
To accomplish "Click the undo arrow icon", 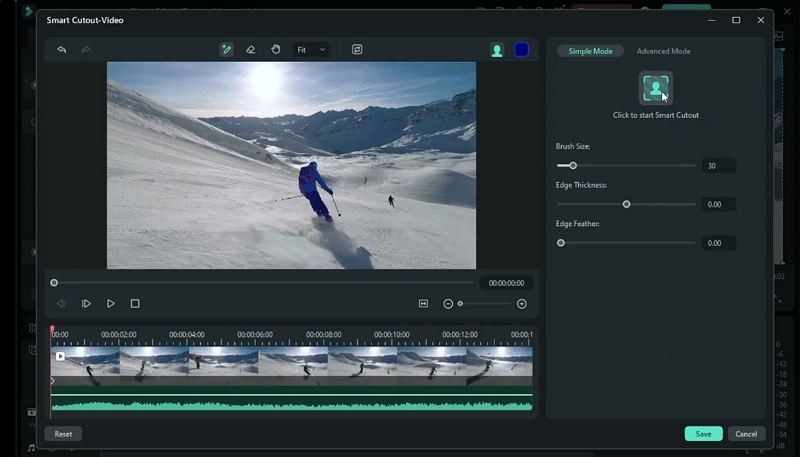I will tap(62, 50).
